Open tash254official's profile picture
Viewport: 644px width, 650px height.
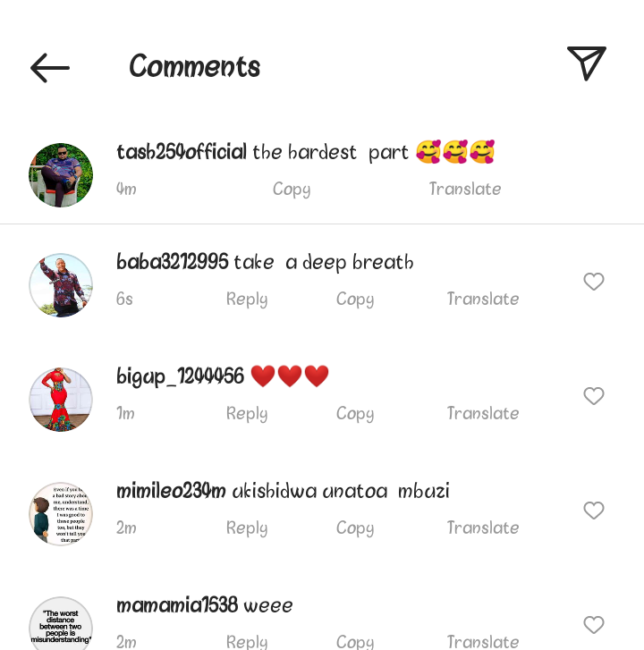(x=61, y=175)
